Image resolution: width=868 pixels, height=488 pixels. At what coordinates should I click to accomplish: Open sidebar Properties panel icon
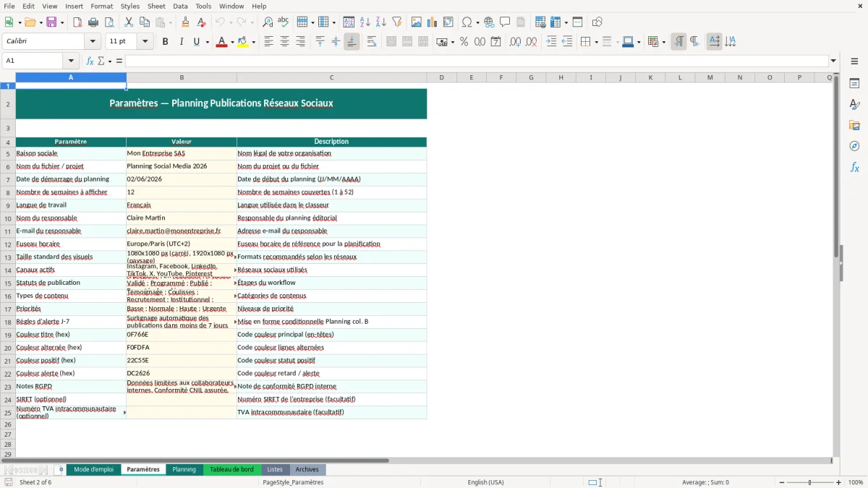(854, 84)
